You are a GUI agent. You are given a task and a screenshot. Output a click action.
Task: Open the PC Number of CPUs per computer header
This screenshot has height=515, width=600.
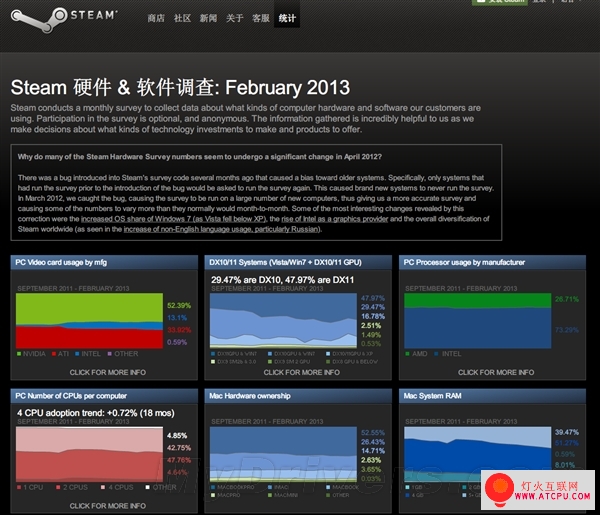[x=104, y=396]
